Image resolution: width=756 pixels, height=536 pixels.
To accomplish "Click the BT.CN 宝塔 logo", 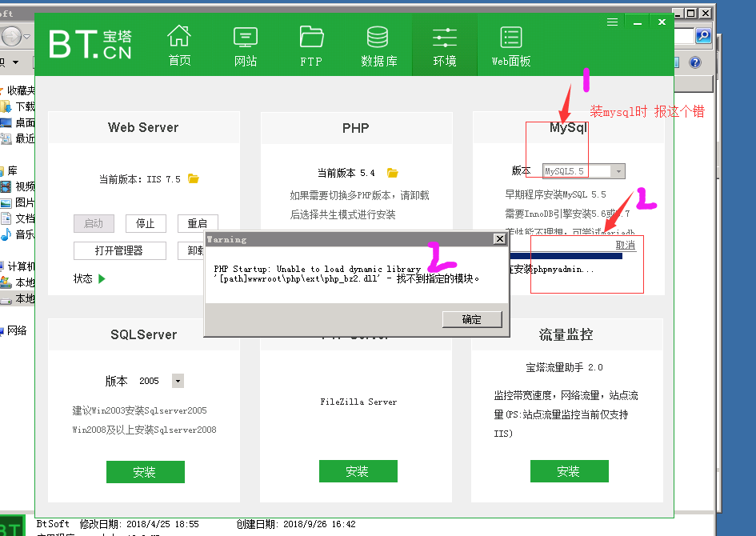I will pyautogui.click(x=90, y=44).
